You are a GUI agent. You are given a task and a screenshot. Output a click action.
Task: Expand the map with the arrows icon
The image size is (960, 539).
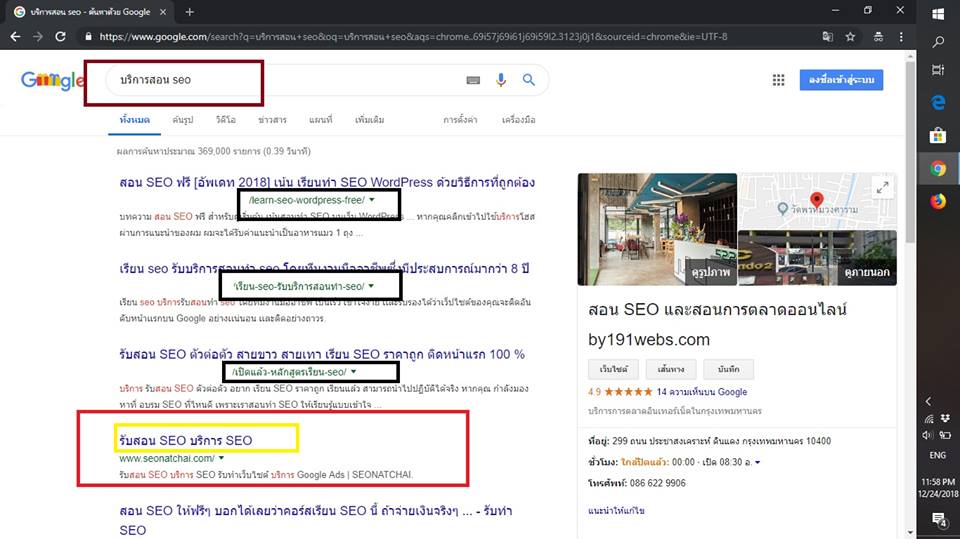coord(882,188)
